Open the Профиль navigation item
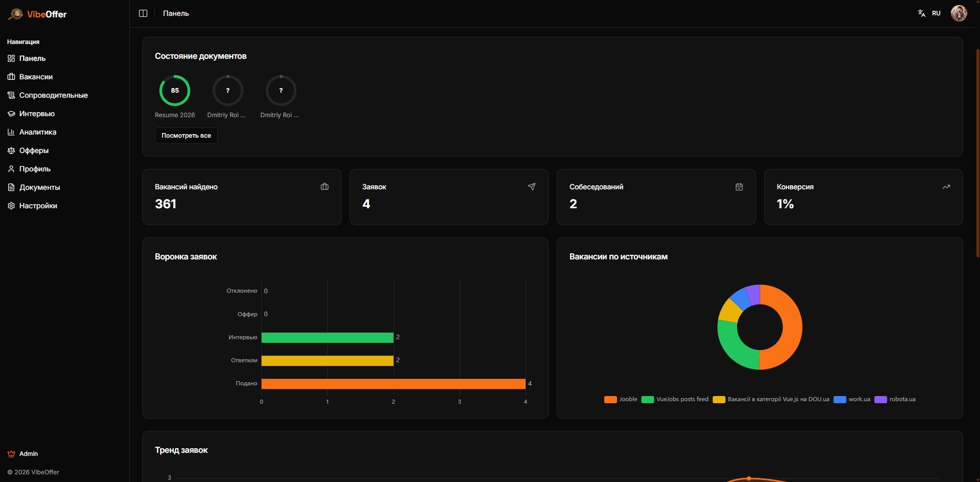 tap(35, 169)
